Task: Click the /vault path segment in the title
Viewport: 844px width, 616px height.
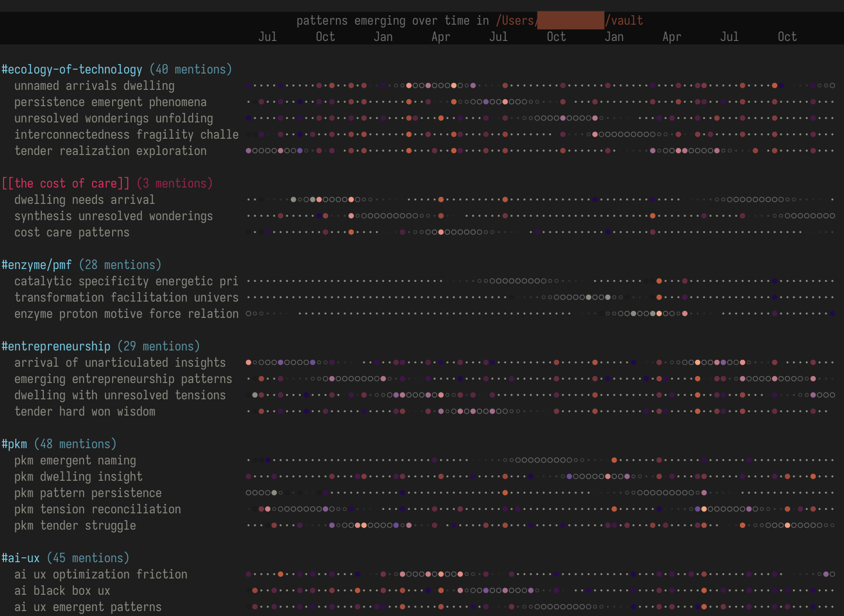Action: click(x=624, y=21)
